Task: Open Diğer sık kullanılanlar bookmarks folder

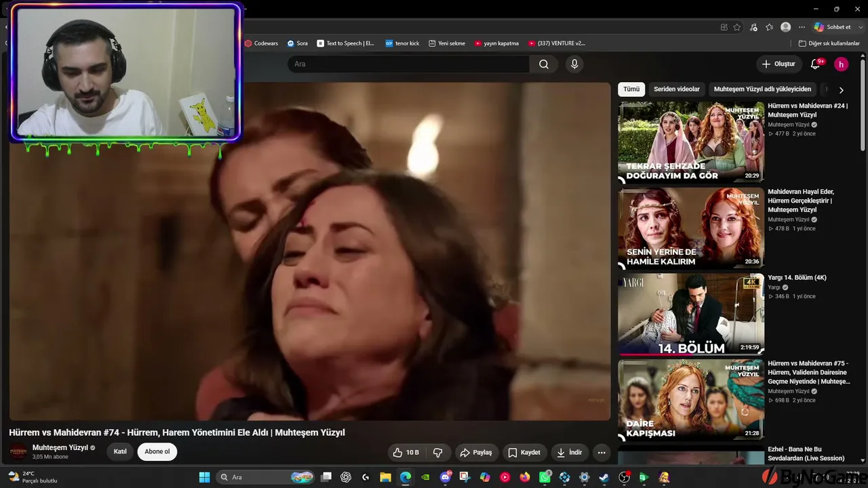Action: 829,43
